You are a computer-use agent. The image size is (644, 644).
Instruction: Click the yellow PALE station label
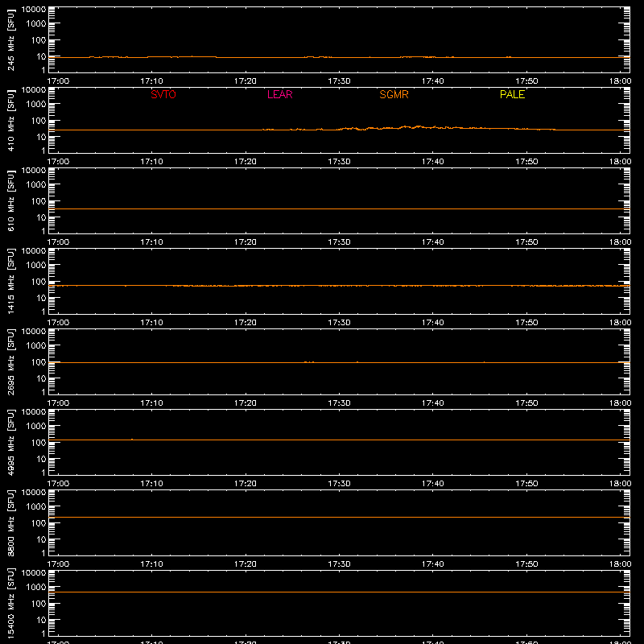click(512, 94)
